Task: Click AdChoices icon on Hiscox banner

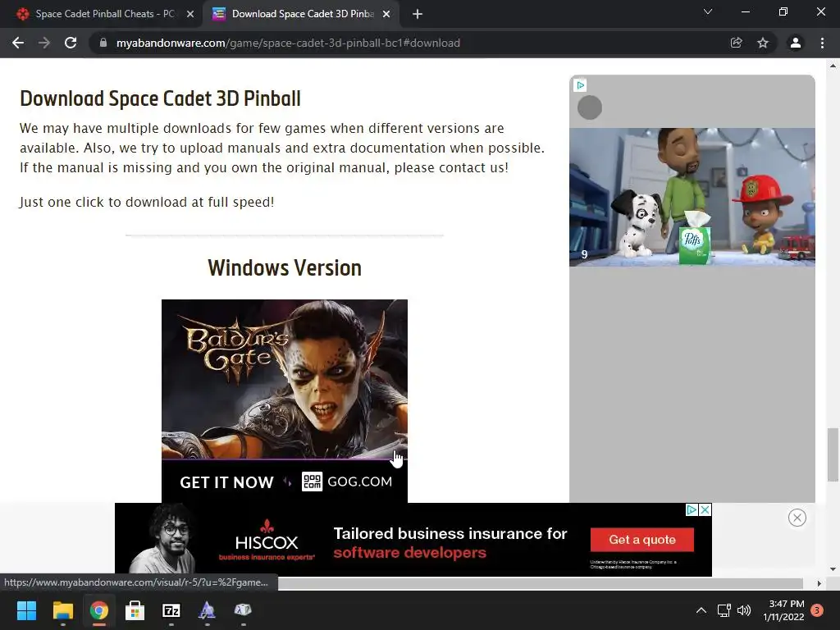Action: tap(692, 510)
